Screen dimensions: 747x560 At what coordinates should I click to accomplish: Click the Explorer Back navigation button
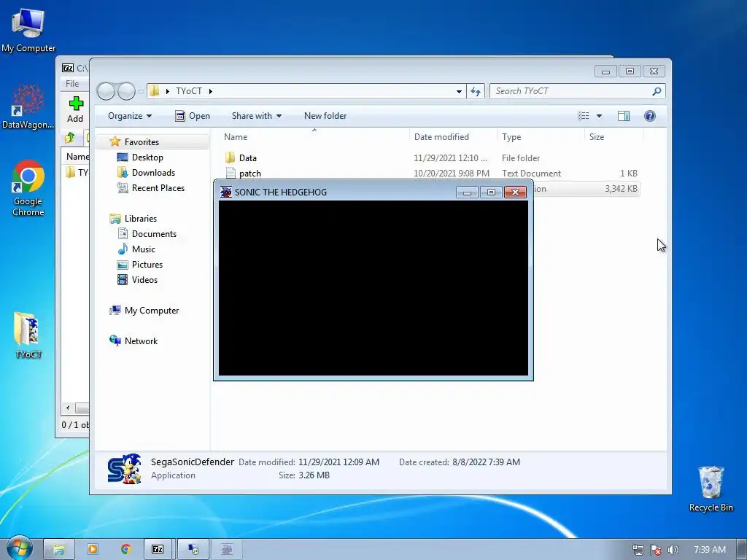coord(106,91)
